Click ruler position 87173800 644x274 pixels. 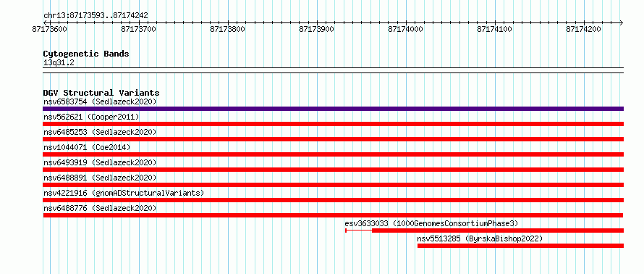[227, 30]
